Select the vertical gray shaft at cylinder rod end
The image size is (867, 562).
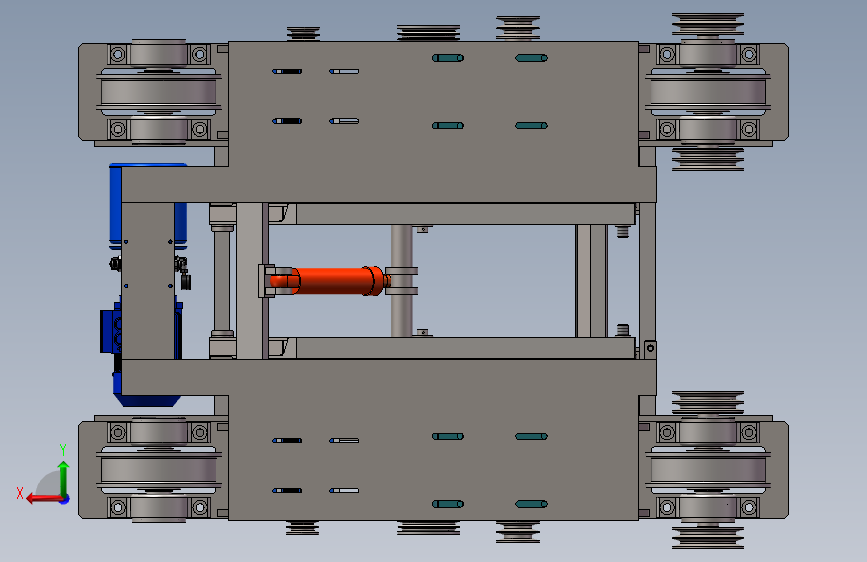tap(401, 280)
